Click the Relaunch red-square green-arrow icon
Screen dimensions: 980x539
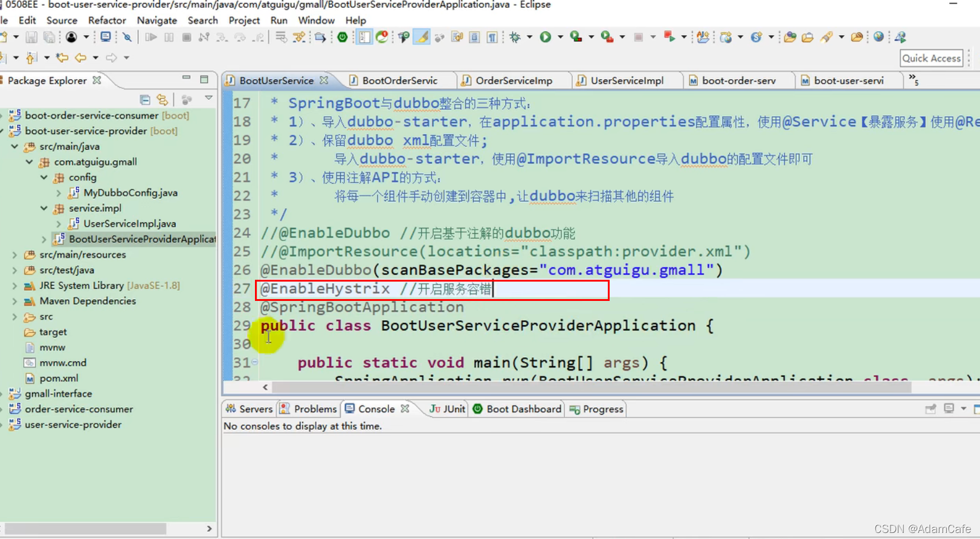click(669, 37)
